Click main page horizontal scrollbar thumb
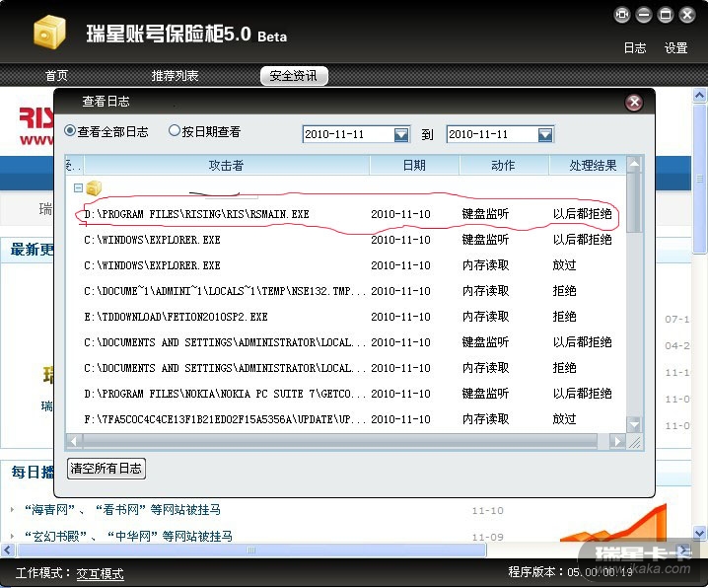The image size is (708, 588). [251, 551]
